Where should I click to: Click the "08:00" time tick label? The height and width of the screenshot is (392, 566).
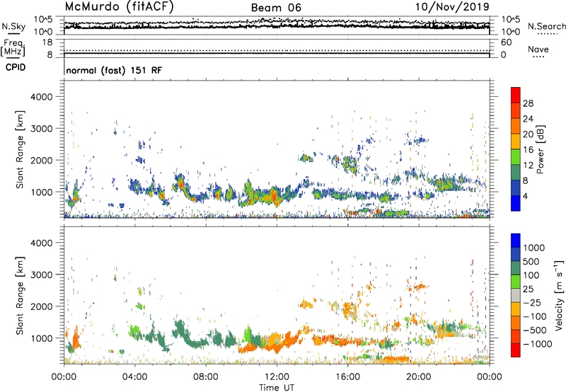pos(206,377)
